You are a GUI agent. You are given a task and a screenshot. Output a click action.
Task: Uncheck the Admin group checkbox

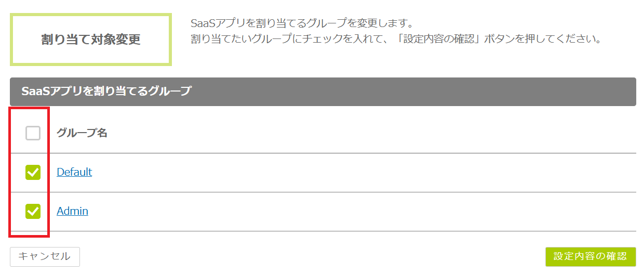click(33, 211)
